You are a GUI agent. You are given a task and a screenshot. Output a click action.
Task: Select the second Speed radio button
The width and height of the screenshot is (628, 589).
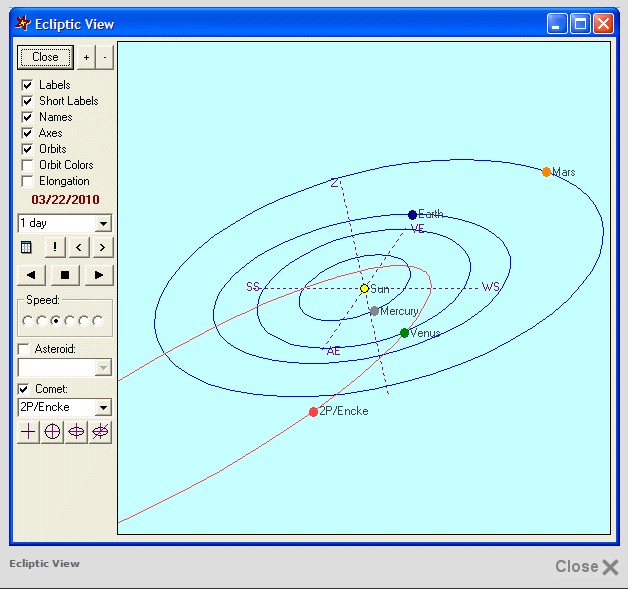pos(42,321)
